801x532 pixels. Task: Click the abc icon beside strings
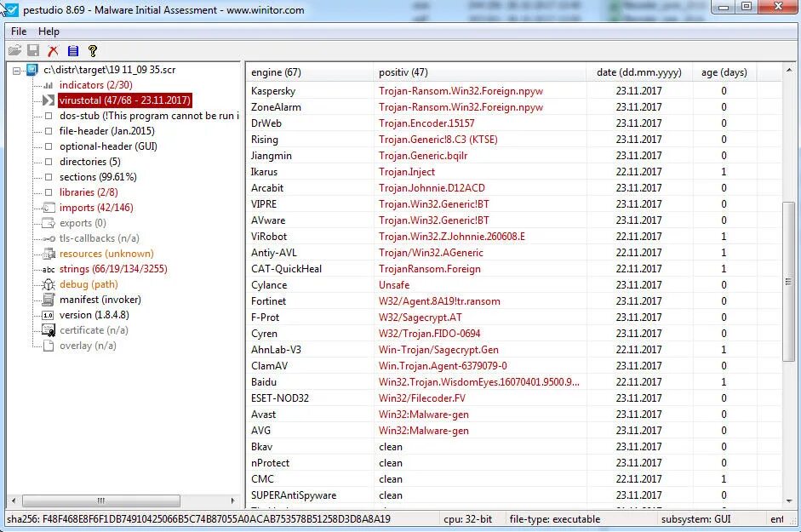coord(49,269)
